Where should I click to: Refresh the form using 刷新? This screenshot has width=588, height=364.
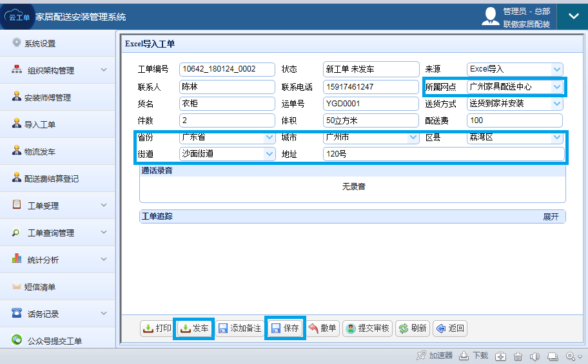412,329
